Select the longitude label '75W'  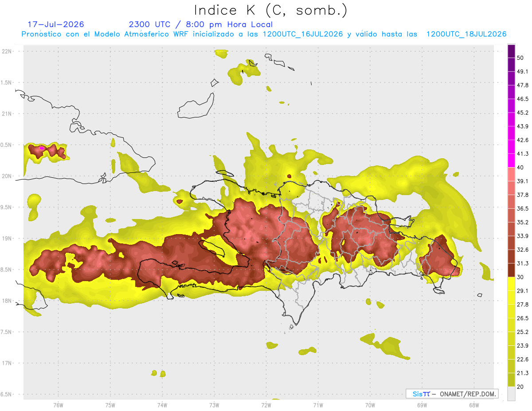pos(110,405)
